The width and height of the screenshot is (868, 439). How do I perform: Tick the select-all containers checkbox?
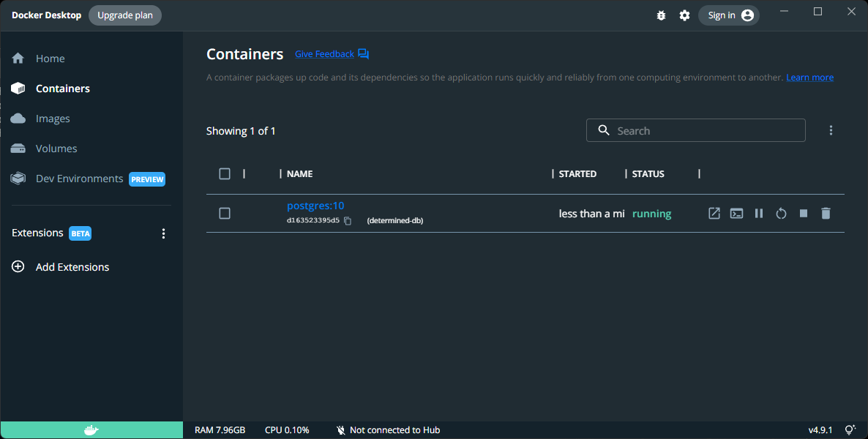coord(225,174)
